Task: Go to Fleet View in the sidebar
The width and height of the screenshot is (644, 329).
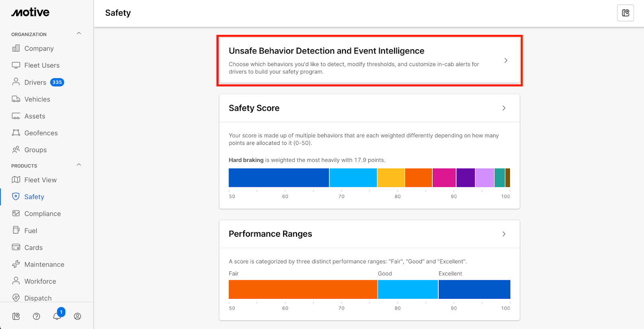Action: pos(40,180)
